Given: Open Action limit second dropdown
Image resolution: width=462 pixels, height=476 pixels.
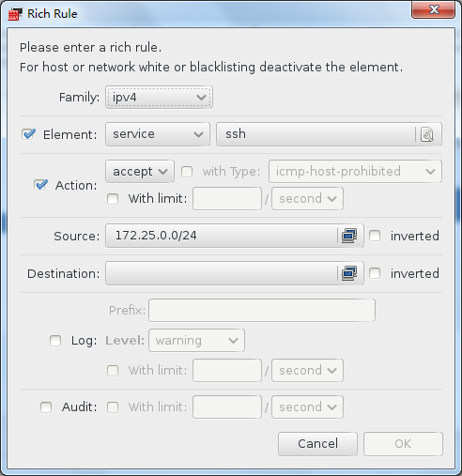Looking at the screenshot, I should pyautogui.click(x=307, y=199).
